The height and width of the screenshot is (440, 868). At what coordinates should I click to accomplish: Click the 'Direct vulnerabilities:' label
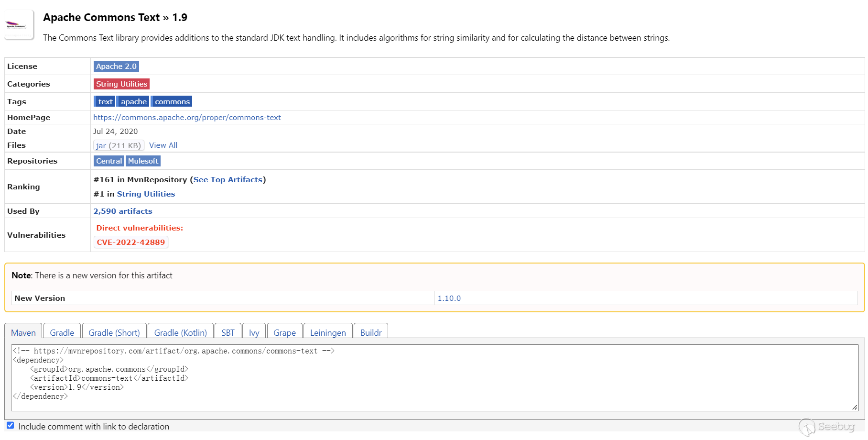[140, 228]
